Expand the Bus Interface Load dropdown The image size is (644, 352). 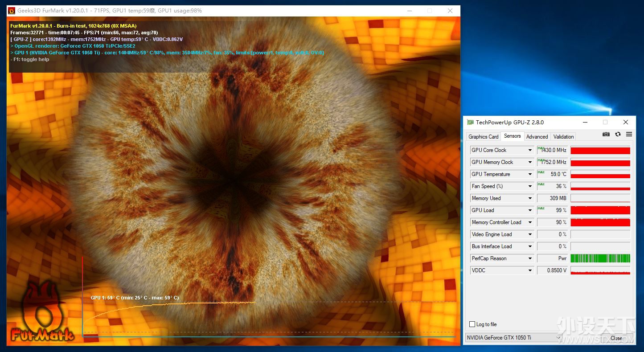click(x=530, y=246)
